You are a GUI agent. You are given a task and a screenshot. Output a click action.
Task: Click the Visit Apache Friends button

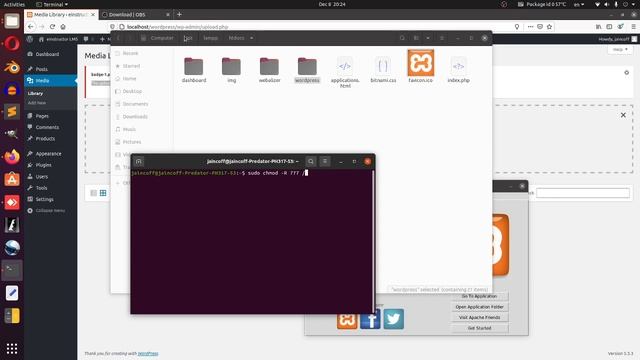click(x=480, y=317)
